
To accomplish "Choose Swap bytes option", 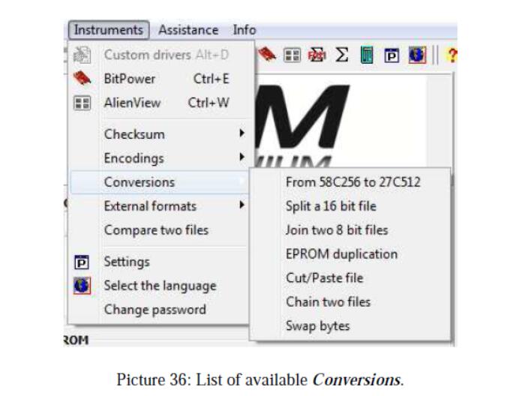I will 317,326.
